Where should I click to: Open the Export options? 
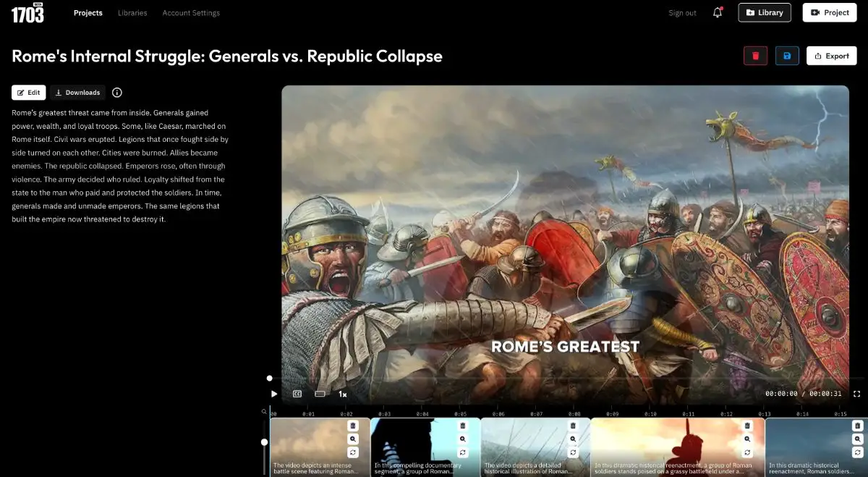(831, 56)
